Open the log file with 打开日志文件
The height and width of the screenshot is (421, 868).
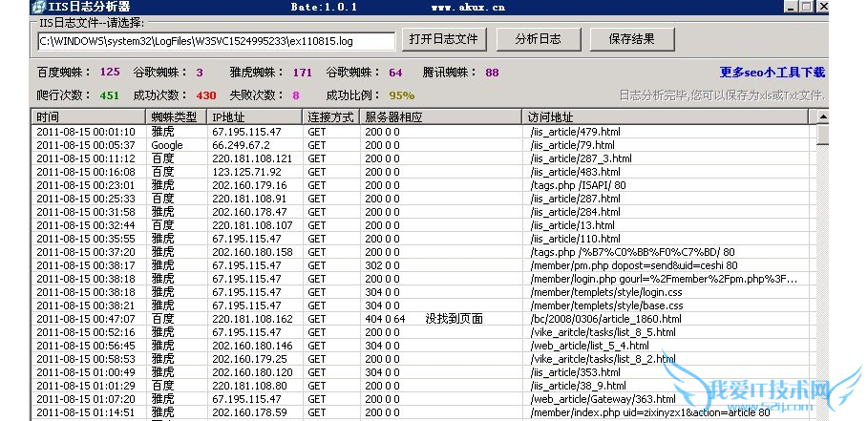[443, 39]
